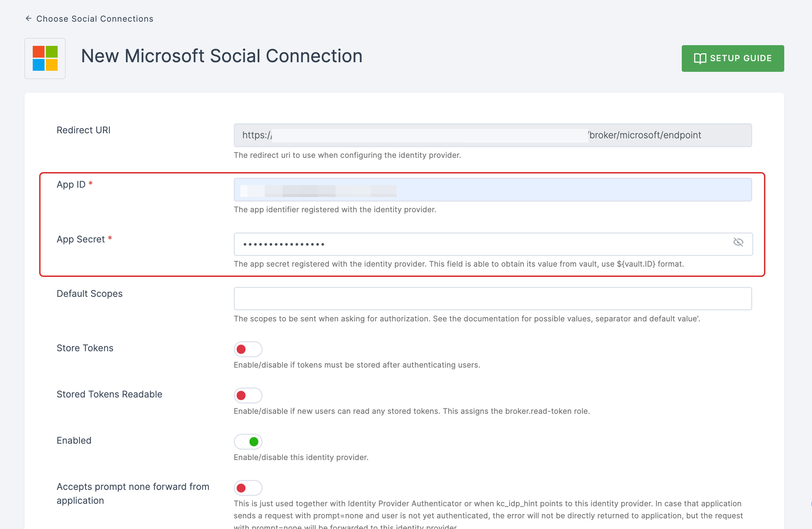Click the Redirect URI field
This screenshot has height=529, width=812.
click(493, 135)
